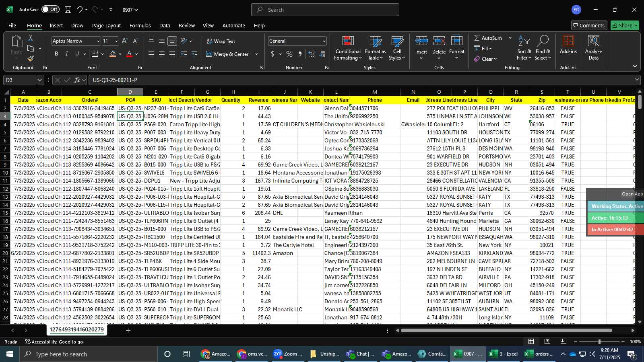
Task: Click the Cut scissors icon
Action: pos(31,38)
